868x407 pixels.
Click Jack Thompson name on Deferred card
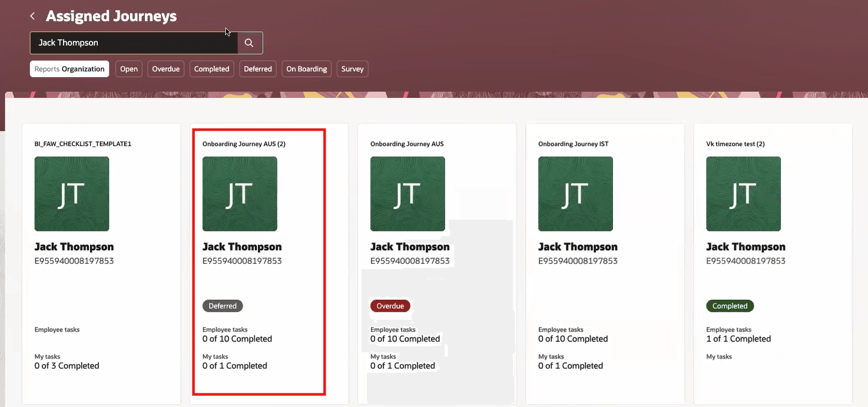(242, 247)
